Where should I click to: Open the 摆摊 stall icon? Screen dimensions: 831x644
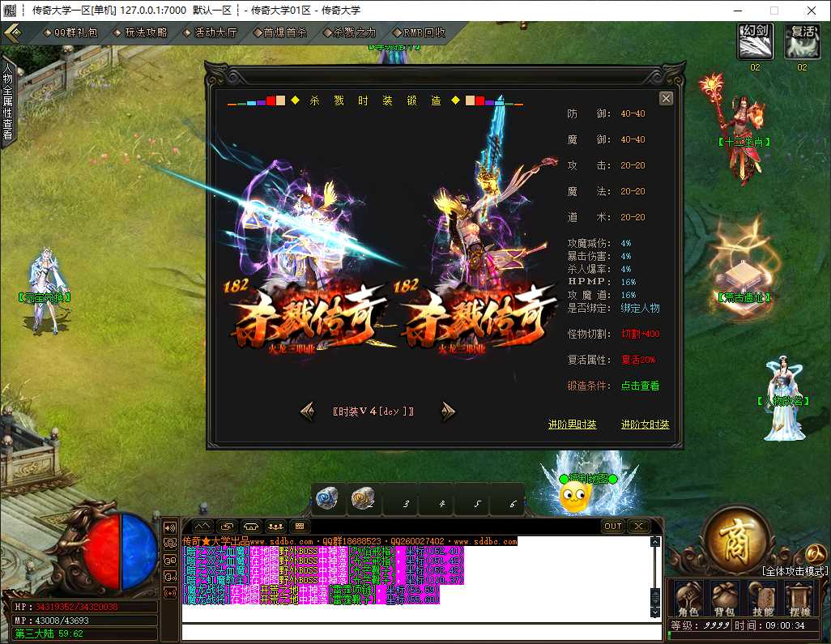[799, 598]
